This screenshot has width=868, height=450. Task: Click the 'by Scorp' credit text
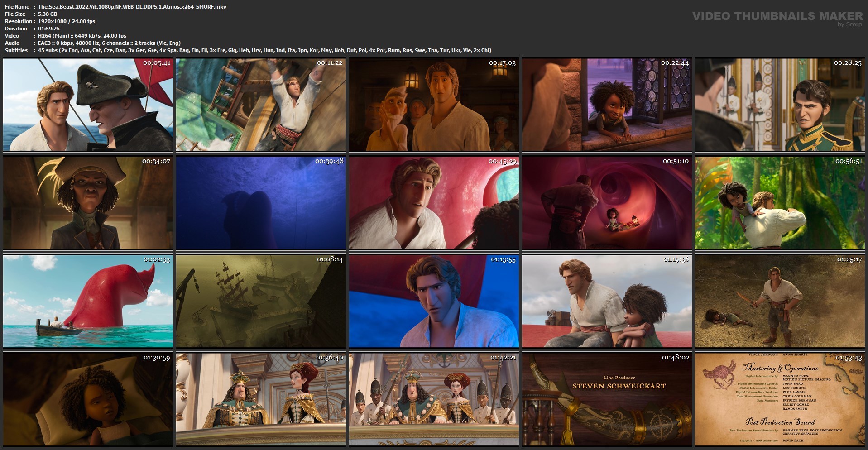pyautogui.click(x=850, y=24)
